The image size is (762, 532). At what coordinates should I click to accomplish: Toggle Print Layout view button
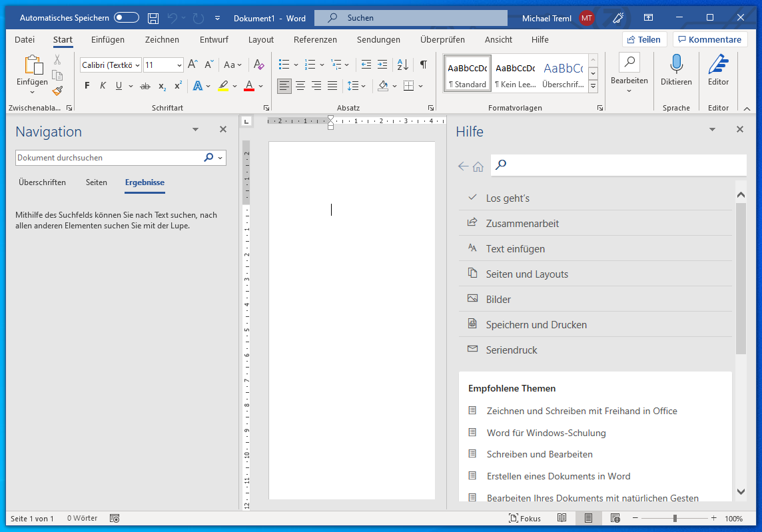[589, 518]
